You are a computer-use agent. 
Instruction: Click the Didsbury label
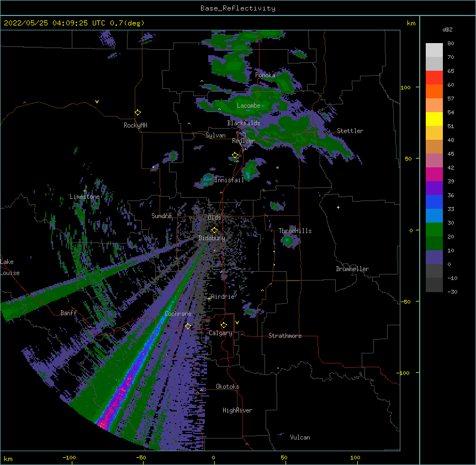212,238
